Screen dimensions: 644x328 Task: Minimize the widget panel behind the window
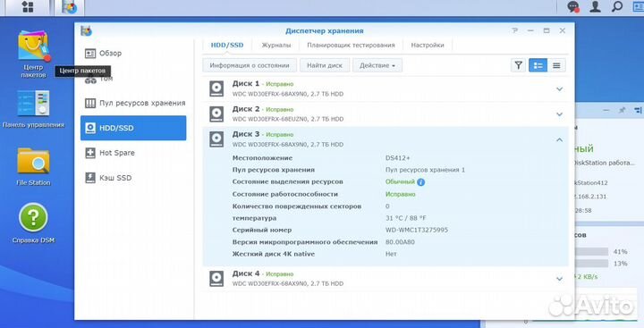606,111
